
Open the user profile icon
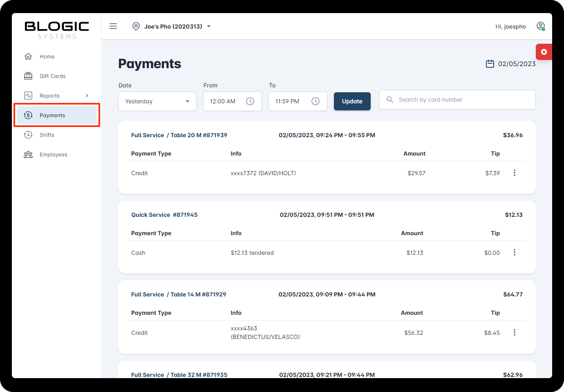pyautogui.click(x=541, y=26)
